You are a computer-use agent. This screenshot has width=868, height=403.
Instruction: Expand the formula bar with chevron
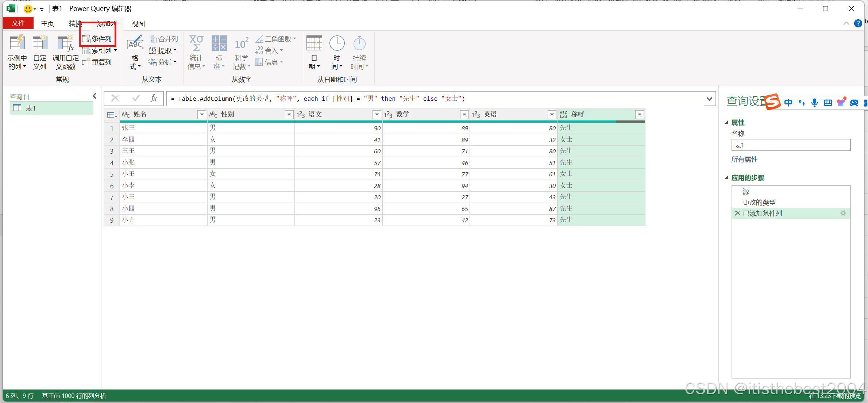pos(709,99)
